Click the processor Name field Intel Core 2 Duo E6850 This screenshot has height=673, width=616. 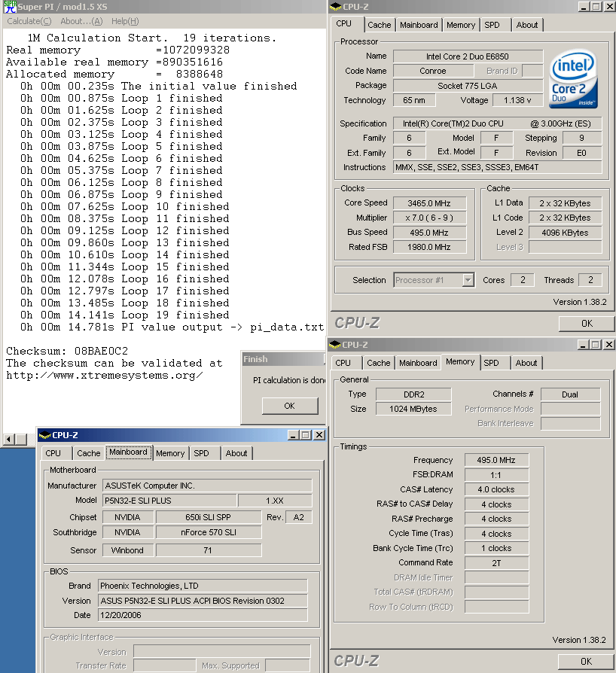point(468,56)
